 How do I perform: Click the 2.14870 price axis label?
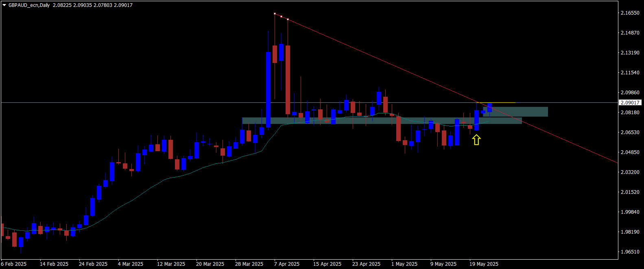(630, 33)
